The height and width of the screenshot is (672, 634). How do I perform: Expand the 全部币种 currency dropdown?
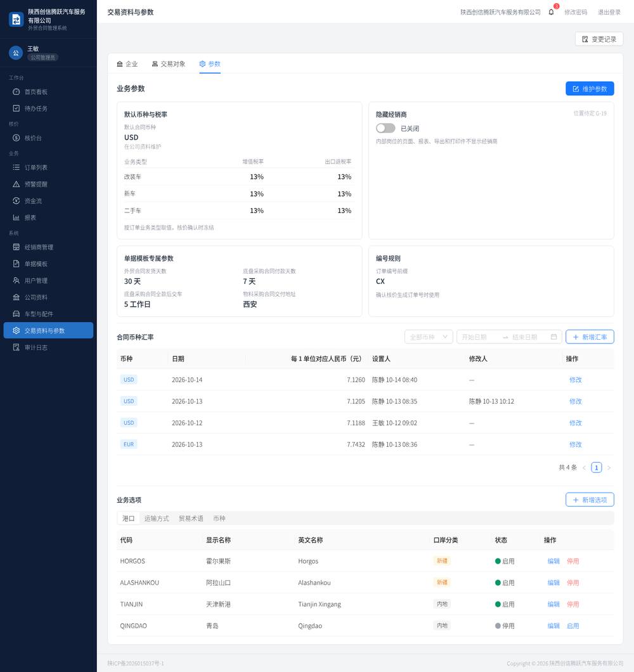click(x=429, y=337)
